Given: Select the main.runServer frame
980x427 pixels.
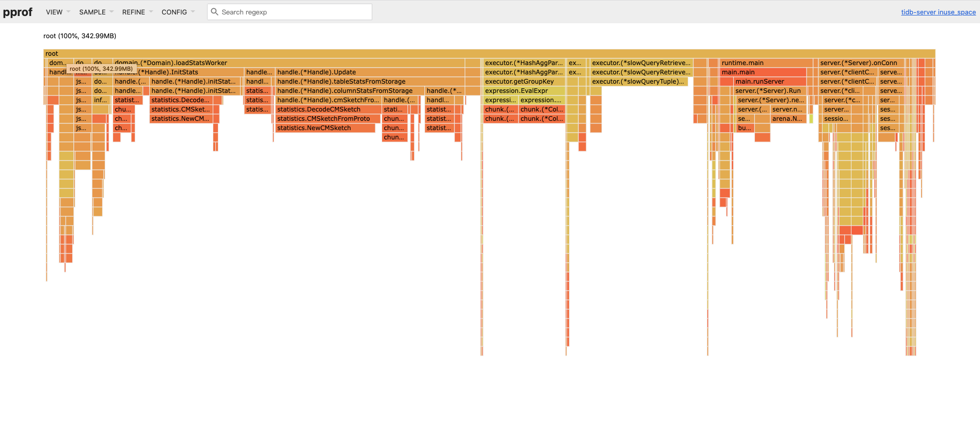Looking at the screenshot, I should pos(769,82).
